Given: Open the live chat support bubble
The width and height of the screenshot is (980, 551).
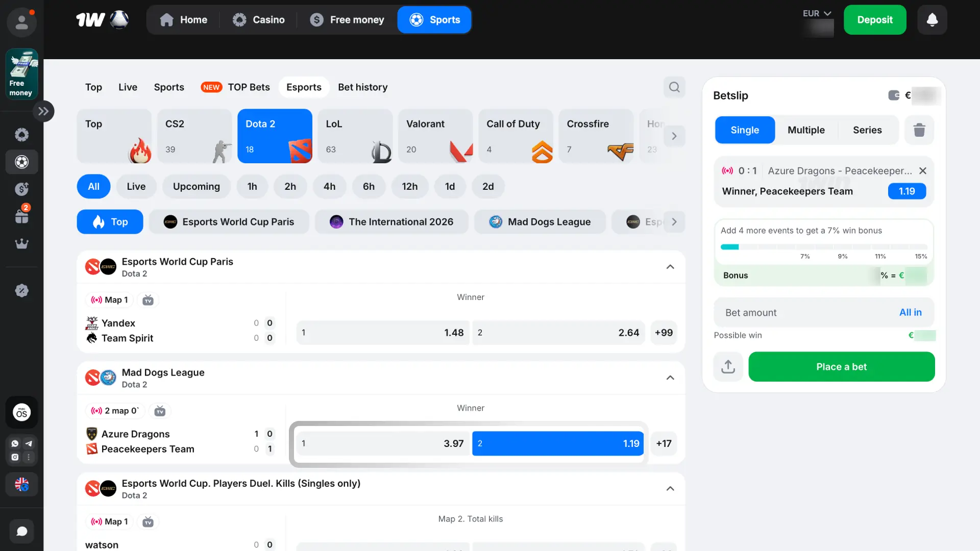Looking at the screenshot, I should (21, 531).
